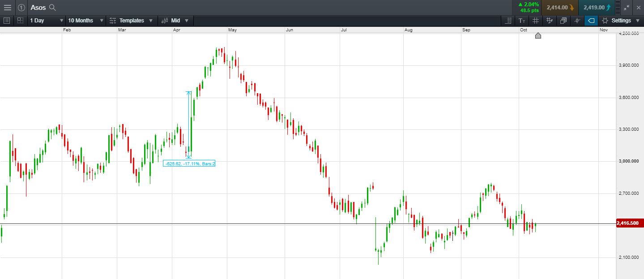The width and height of the screenshot is (644, 279).
Task: Click the 2,414.00 sell price button
Action: click(559, 8)
